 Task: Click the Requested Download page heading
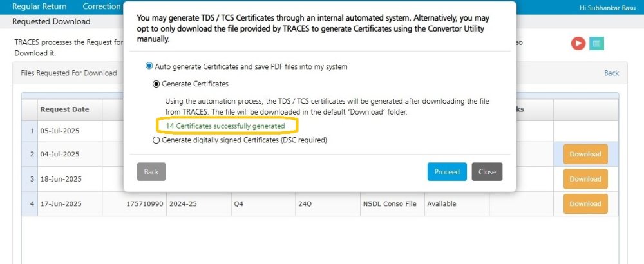tap(52, 22)
